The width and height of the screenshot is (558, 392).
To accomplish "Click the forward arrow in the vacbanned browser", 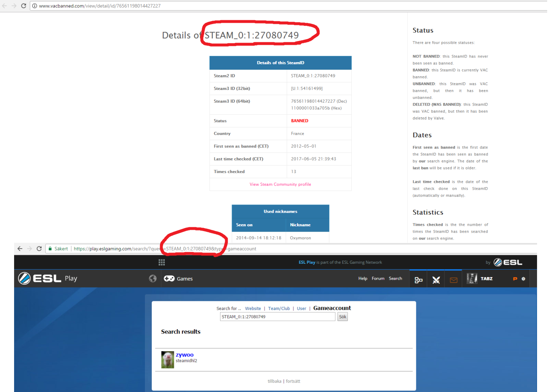I will [x=14, y=6].
